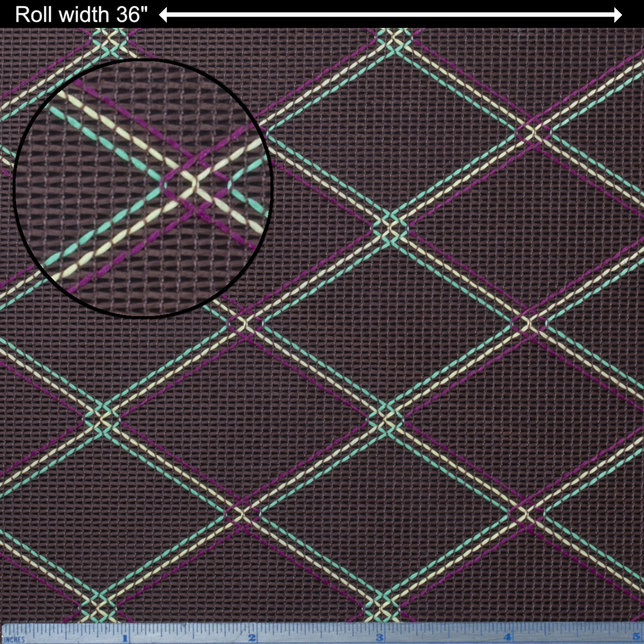Click the "INCHES" label on the ruler
The height and width of the screenshot is (644, 644).
coord(15,640)
